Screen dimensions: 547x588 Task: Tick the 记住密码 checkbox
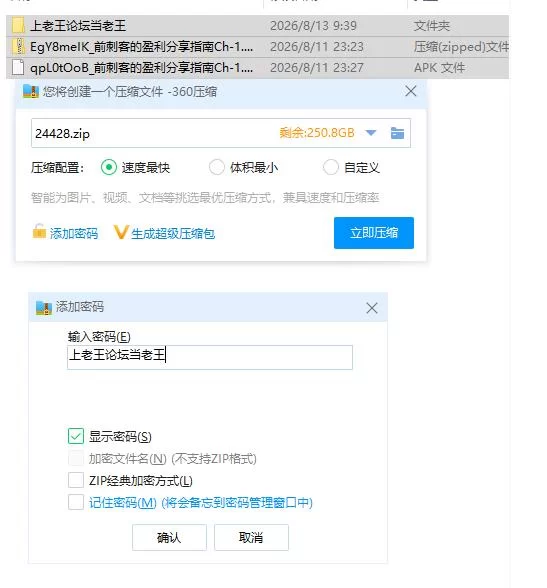[x=76, y=502]
